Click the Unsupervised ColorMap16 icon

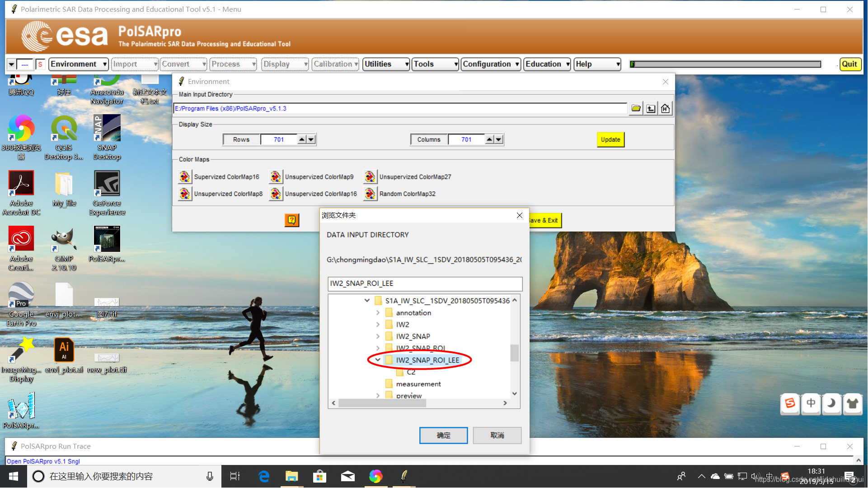click(x=276, y=194)
